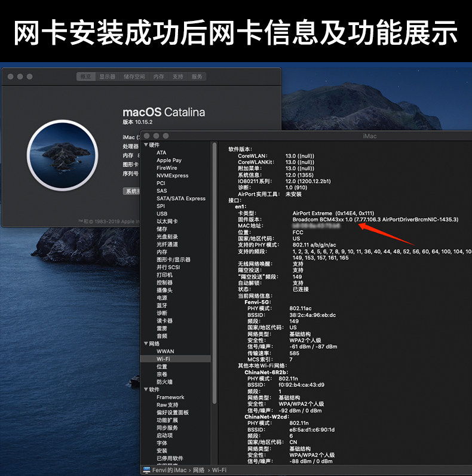Image resolution: width=472 pixels, height=476 pixels.
Task: Select 字体 in the sidebar
Action: (162, 443)
